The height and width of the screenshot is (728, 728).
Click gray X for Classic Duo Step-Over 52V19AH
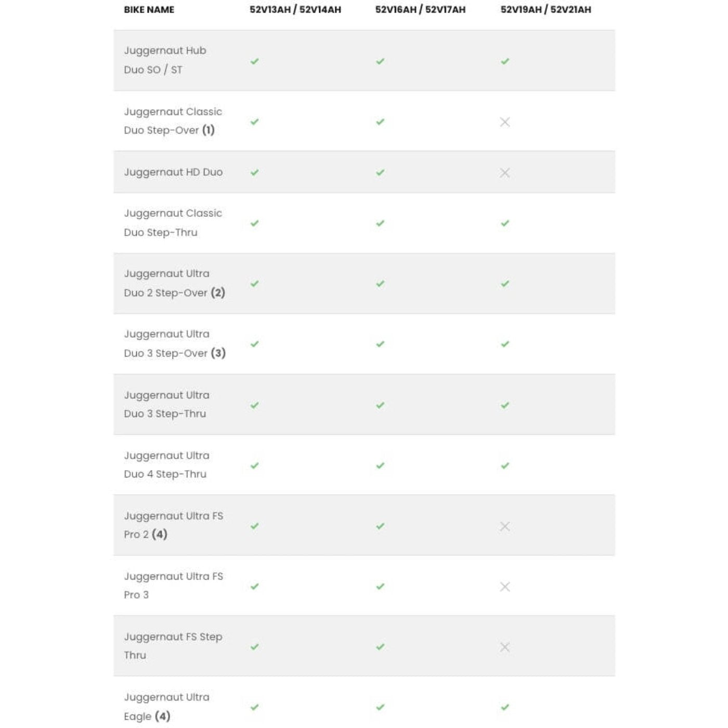pos(504,122)
